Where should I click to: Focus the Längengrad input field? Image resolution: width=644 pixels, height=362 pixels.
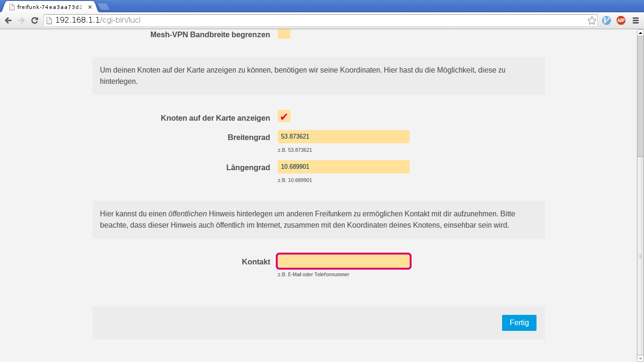(343, 167)
